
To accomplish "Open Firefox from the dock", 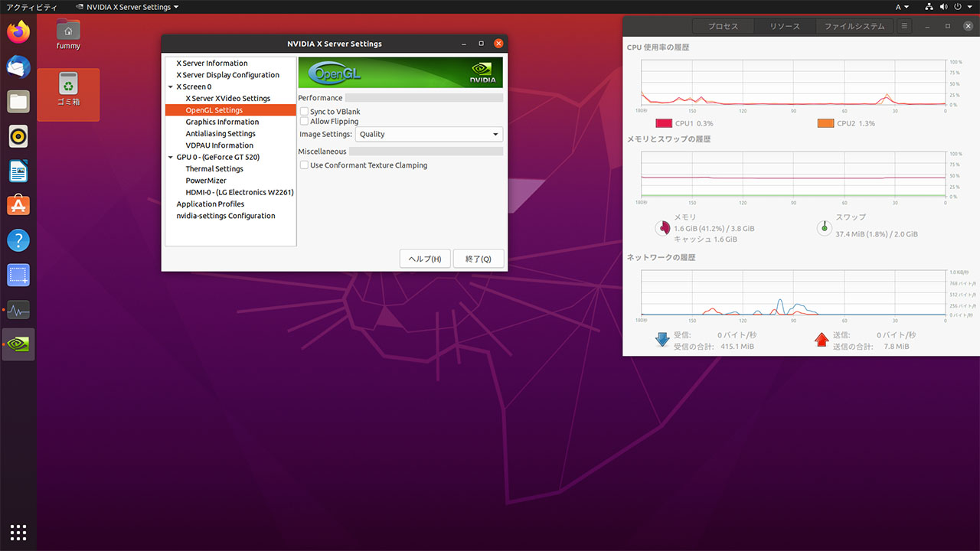I will [x=18, y=32].
